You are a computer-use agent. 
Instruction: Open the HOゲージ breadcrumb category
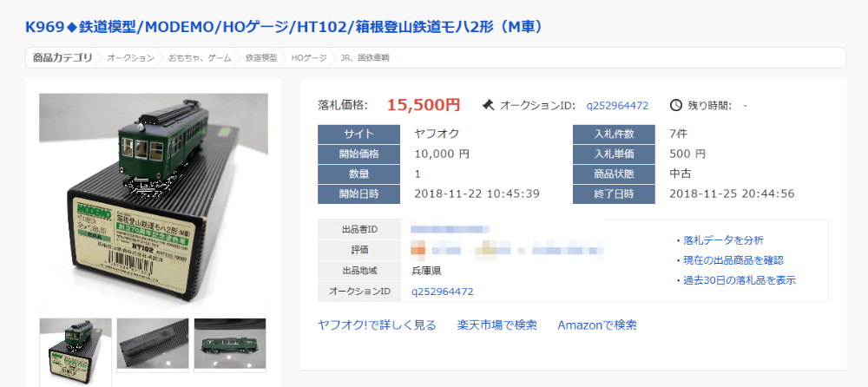click(309, 58)
